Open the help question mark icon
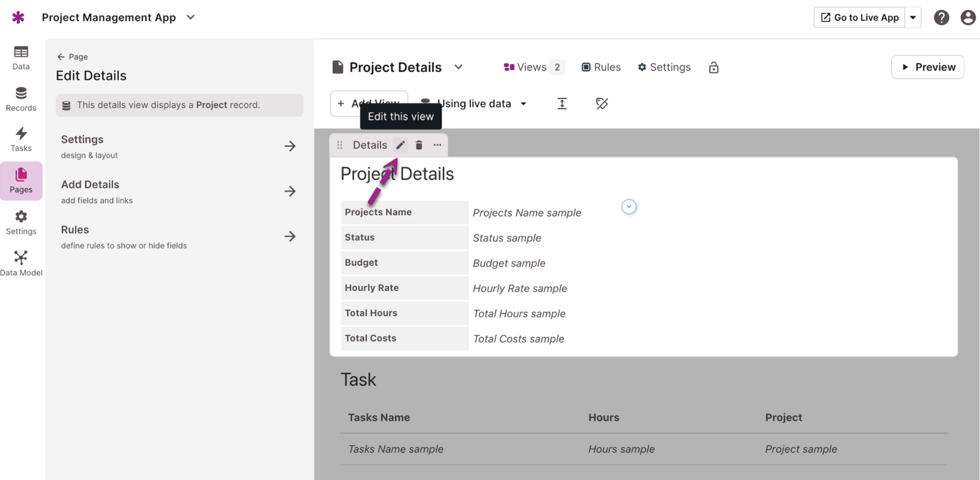Screen dimensions: 980x480 (941, 18)
